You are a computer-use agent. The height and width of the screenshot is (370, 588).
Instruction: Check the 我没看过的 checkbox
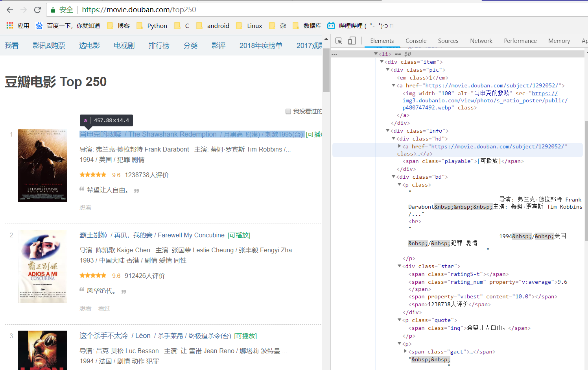288,111
